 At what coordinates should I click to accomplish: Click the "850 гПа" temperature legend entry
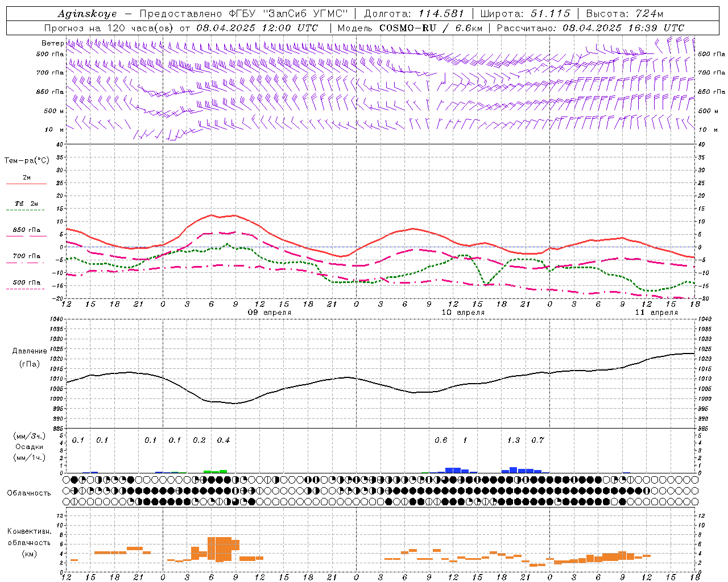tap(27, 230)
